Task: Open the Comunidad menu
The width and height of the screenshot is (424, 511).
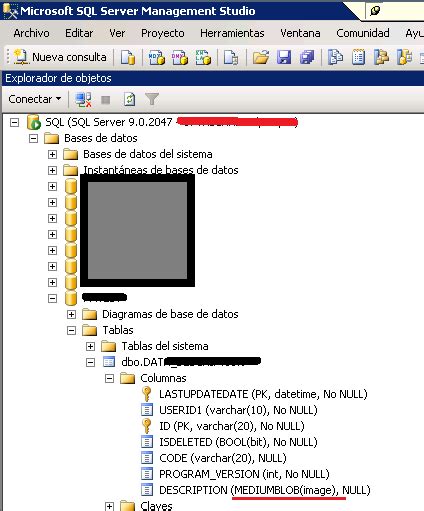Action: (x=363, y=33)
